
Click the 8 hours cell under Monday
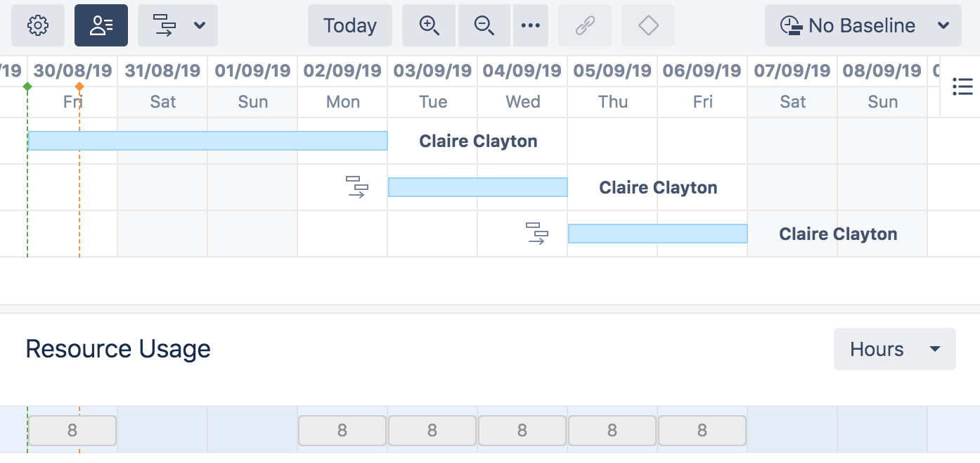pyautogui.click(x=342, y=431)
